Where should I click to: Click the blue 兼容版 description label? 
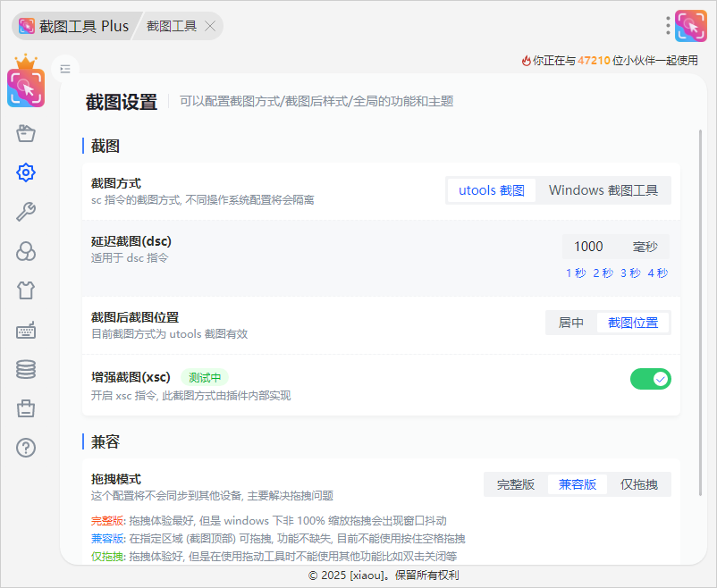pos(107,538)
